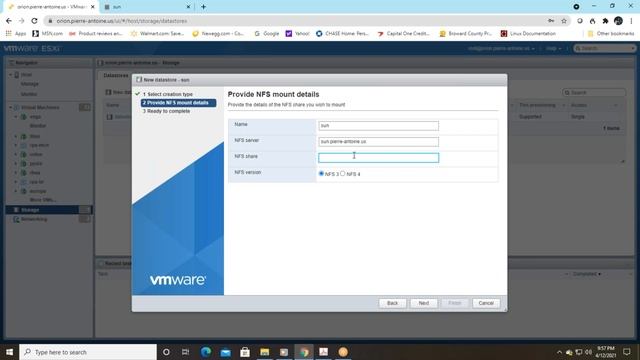This screenshot has width=640, height=360.
Task: Click the Cancel button in the wizard
Action: pyautogui.click(x=486, y=303)
